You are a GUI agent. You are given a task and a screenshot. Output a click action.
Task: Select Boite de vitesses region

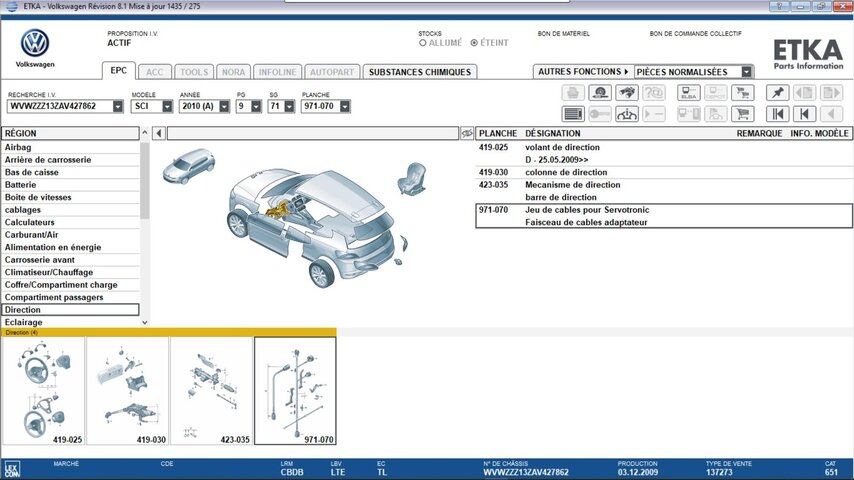coord(70,197)
